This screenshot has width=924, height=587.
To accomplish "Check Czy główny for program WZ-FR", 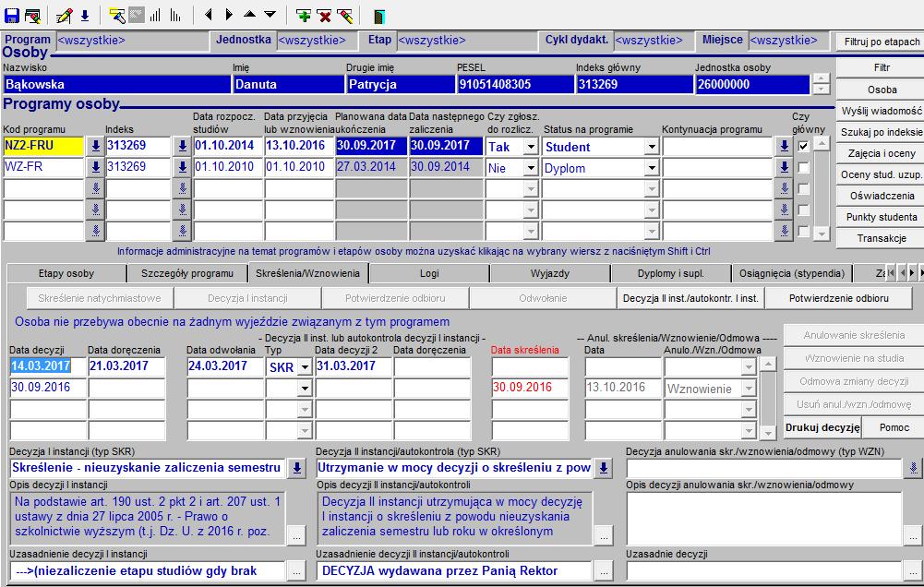I will pos(803,167).
